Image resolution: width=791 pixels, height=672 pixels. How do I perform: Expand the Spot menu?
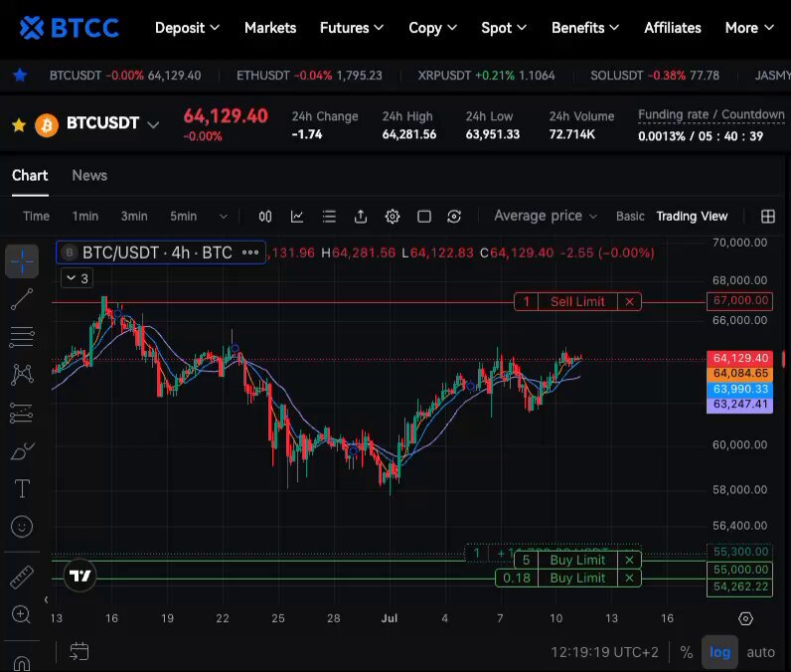[504, 28]
